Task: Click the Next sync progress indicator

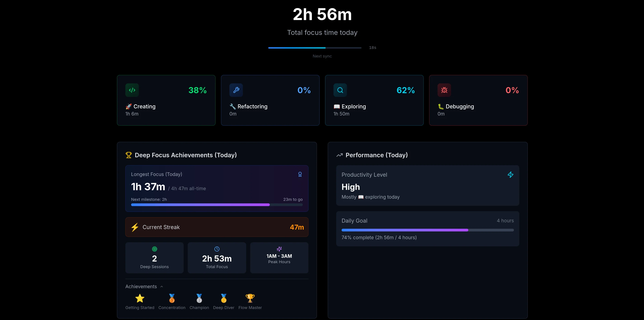Action: tap(314, 48)
